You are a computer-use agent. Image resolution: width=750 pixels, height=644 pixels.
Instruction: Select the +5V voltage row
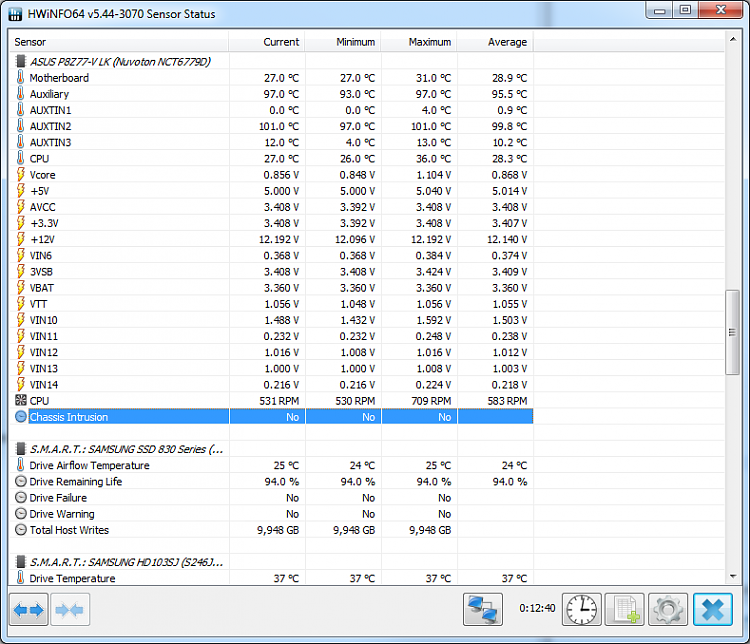pyautogui.click(x=271, y=191)
